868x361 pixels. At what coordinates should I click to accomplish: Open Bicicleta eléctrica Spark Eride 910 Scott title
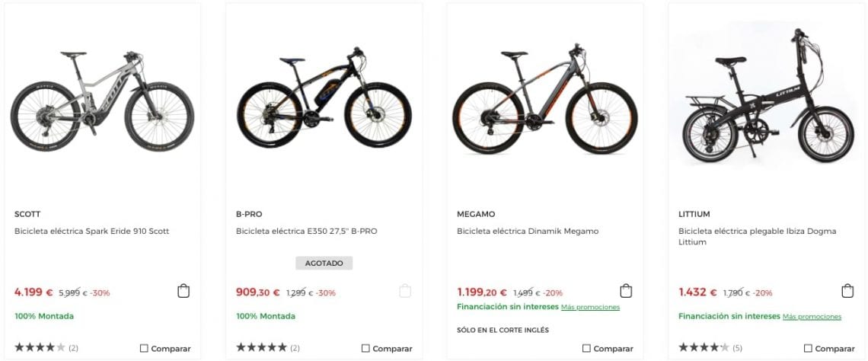click(x=91, y=231)
